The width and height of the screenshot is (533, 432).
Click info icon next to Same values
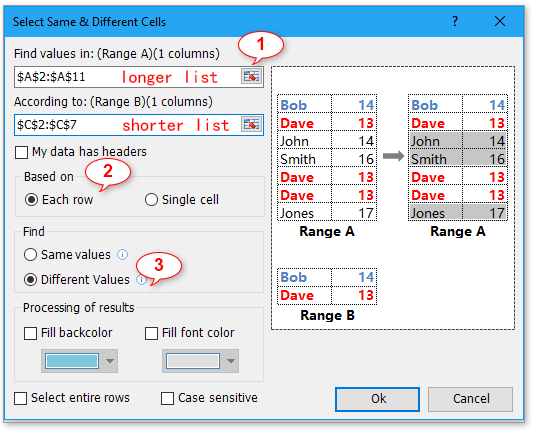pos(122,254)
